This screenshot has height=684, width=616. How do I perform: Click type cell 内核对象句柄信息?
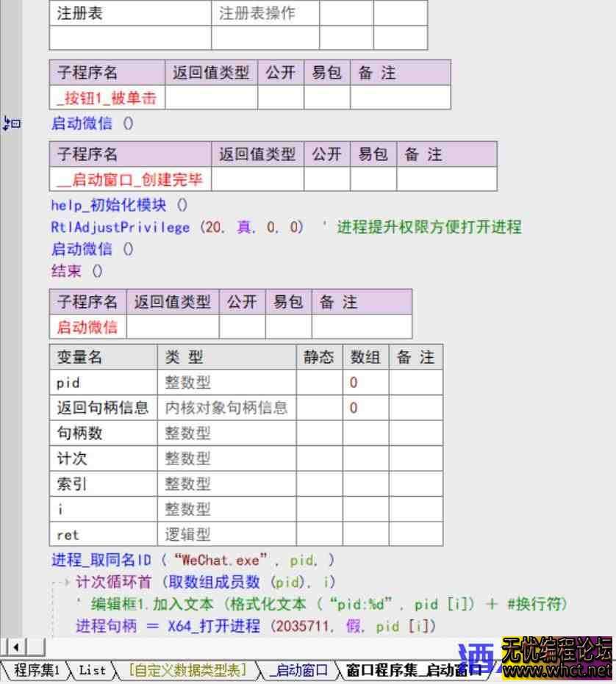[226, 408]
